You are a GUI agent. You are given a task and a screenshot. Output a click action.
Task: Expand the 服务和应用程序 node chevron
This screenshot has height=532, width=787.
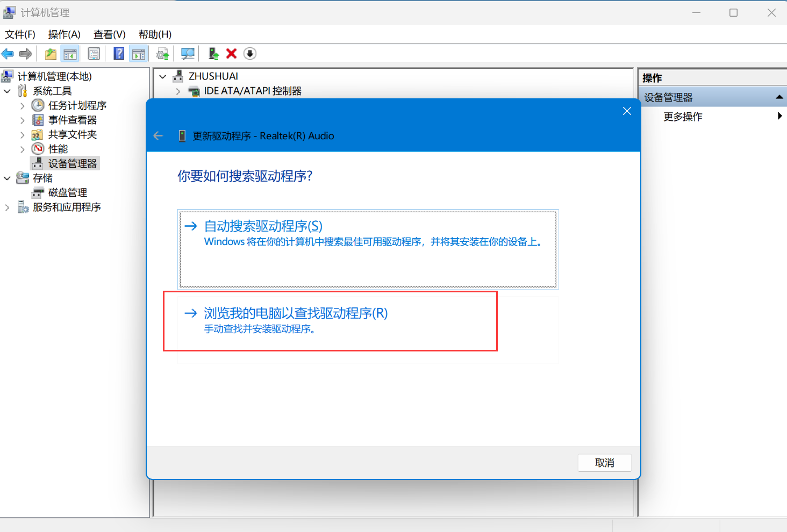[7, 207]
